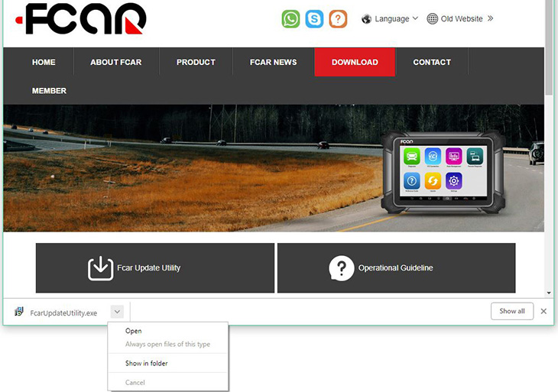Screen dimensions: 558x392
Task: Click the FcarUpdateUtility.exe download item
Action: click(x=63, y=313)
